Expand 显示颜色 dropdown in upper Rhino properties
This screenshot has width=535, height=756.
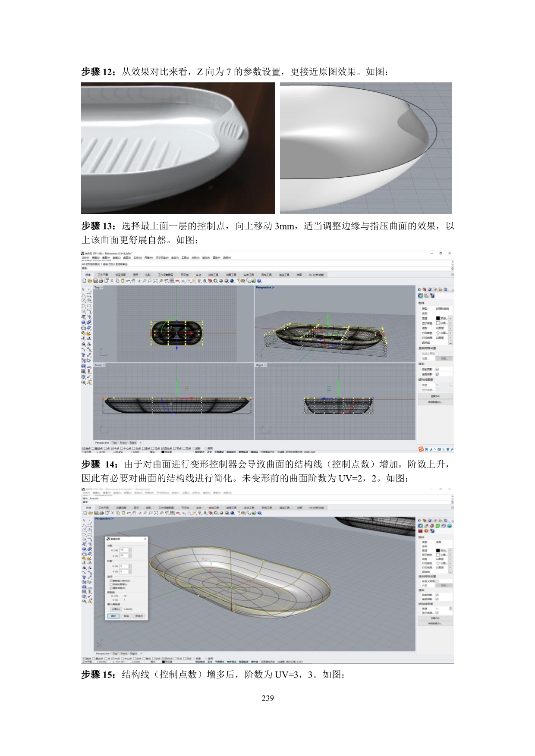(450, 323)
